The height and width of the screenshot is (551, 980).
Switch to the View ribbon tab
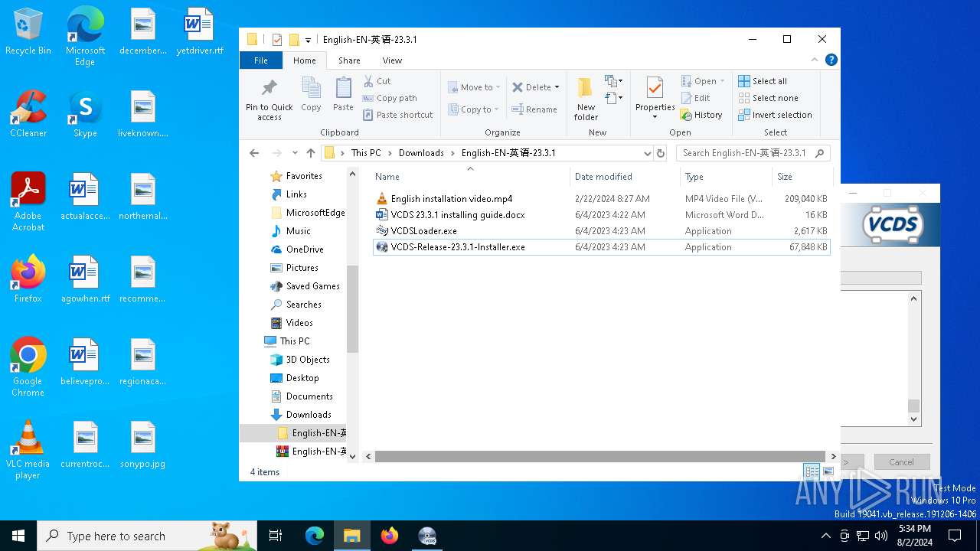coord(392,60)
